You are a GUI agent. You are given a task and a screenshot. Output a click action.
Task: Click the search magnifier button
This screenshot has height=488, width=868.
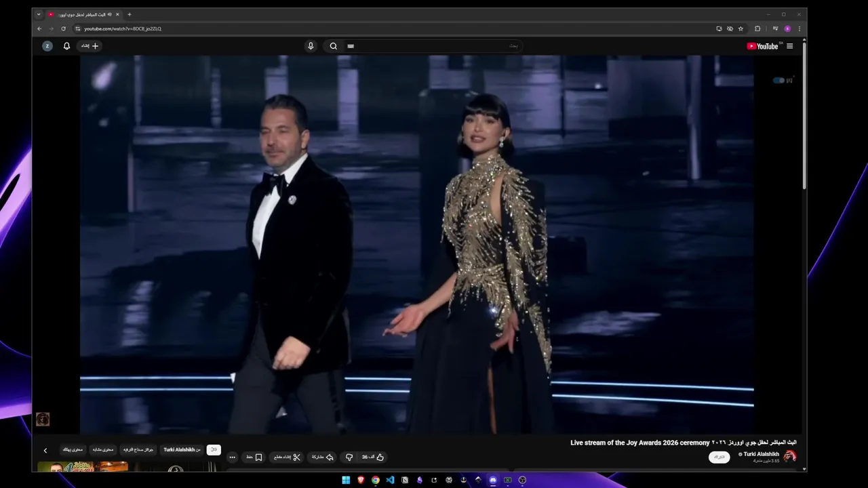333,46
